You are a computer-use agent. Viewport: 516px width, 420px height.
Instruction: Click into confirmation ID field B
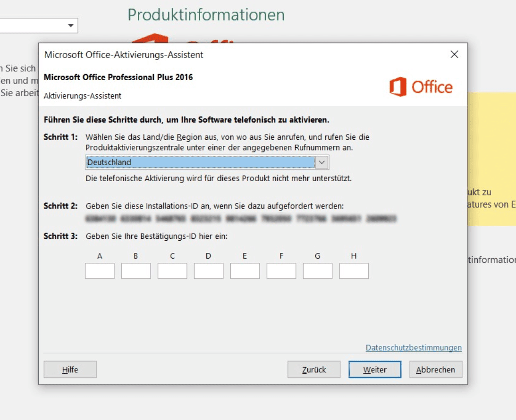(136, 271)
